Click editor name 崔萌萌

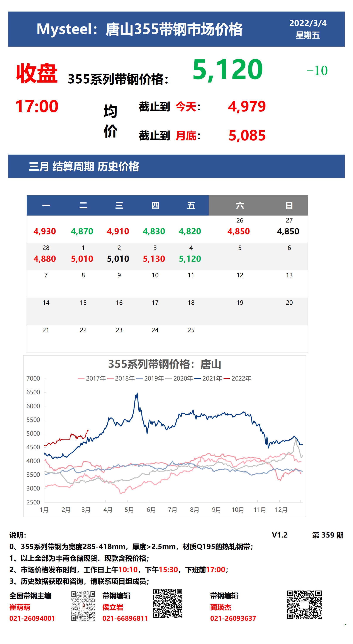20,607
